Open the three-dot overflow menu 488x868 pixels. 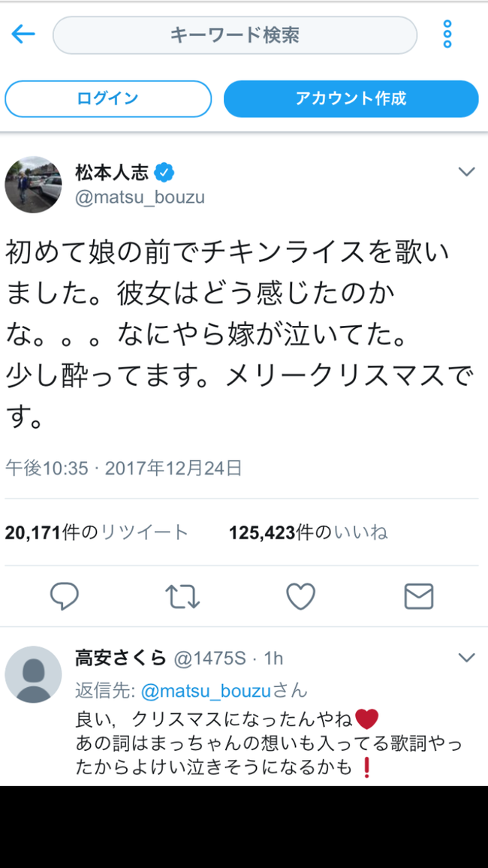coord(447,35)
